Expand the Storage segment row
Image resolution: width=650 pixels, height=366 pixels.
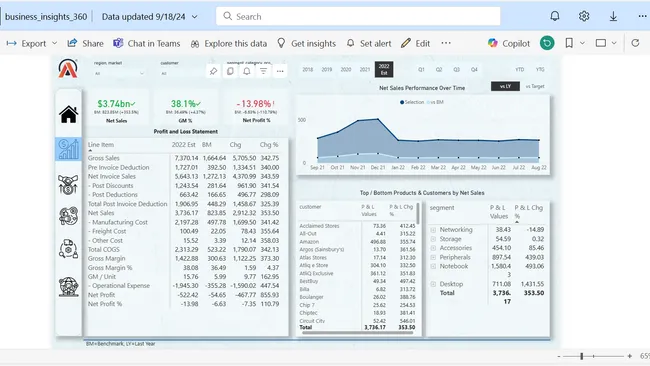click(433, 239)
